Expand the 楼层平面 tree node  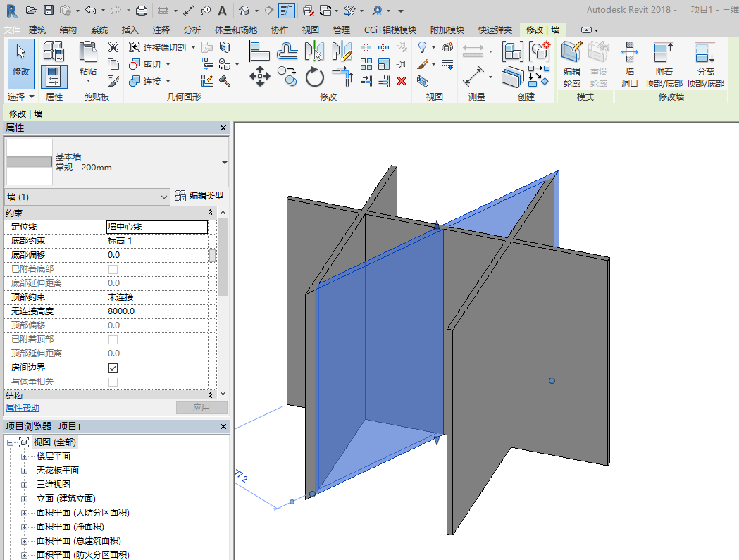pyautogui.click(x=24, y=456)
